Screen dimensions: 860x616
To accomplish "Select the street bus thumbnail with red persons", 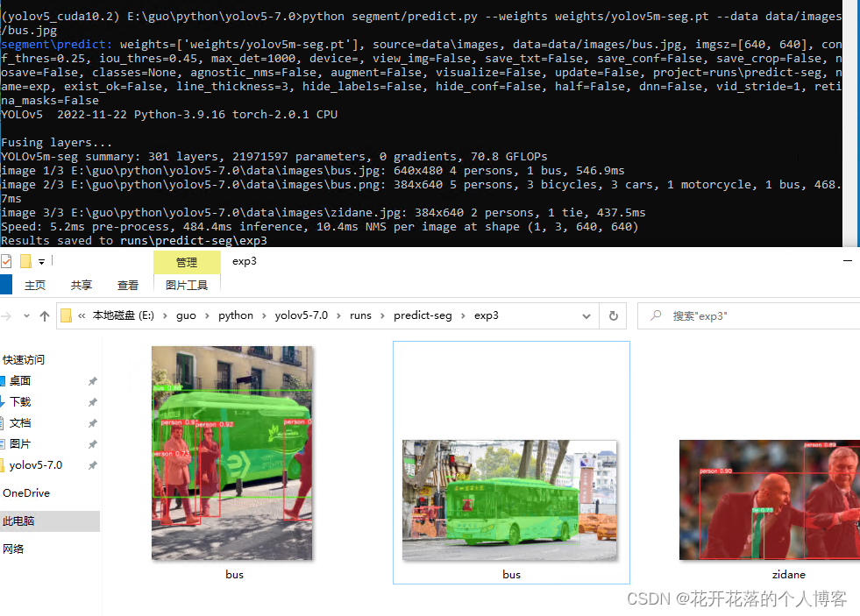I will point(232,453).
